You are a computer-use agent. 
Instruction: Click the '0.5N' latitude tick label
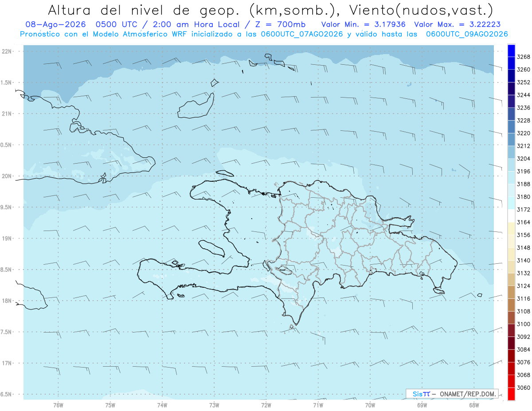[7, 145]
